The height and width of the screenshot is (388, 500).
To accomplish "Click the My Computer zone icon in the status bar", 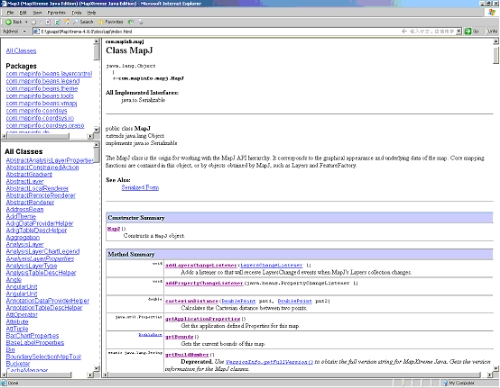I will pyautogui.click(x=445, y=383).
